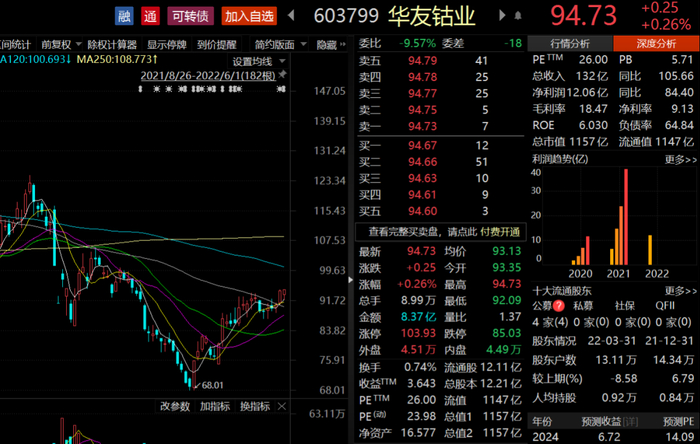Click the 金额 value 8.37亿
700x444 pixels.
click(x=418, y=317)
